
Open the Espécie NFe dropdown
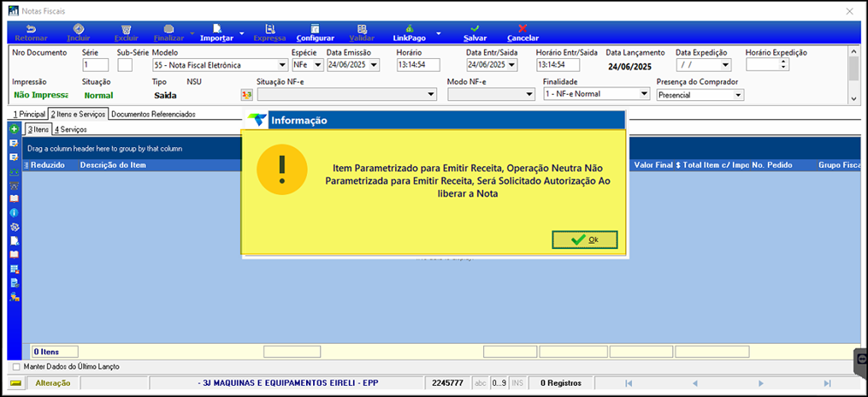[318, 65]
